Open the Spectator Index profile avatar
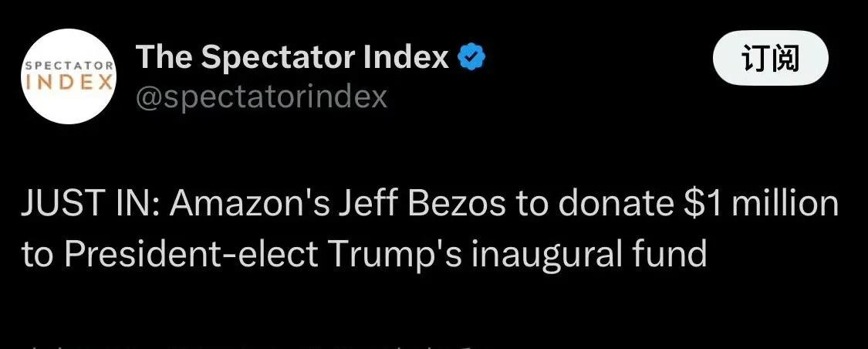The width and height of the screenshot is (868, 349). tap(69, 76)
